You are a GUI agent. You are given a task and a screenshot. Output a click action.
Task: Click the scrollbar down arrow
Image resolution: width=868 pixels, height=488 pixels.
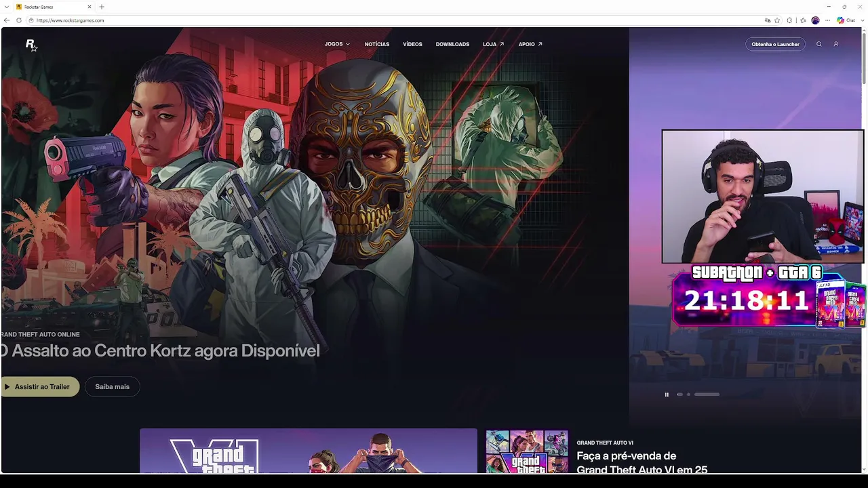coord(863,470)
